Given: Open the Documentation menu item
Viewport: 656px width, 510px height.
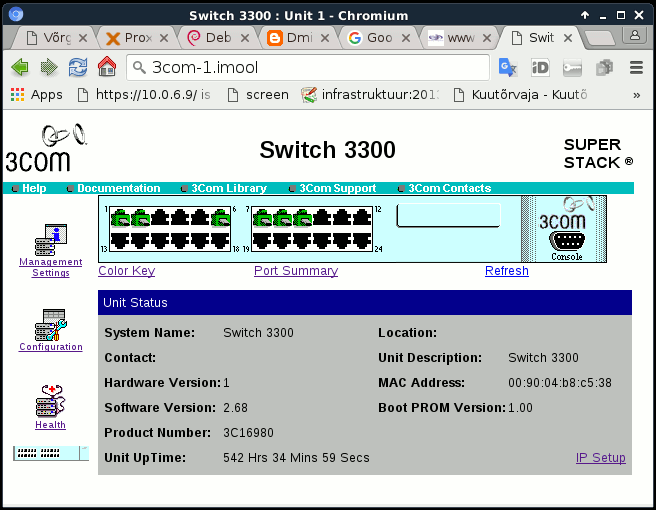Looking at the screenshot, I should click(x=119, y=188).
